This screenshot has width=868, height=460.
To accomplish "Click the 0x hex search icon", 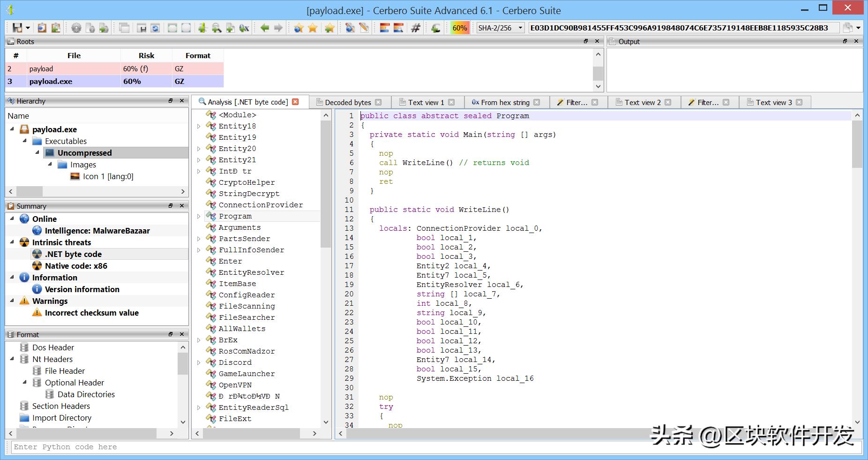I will point(244,28).
